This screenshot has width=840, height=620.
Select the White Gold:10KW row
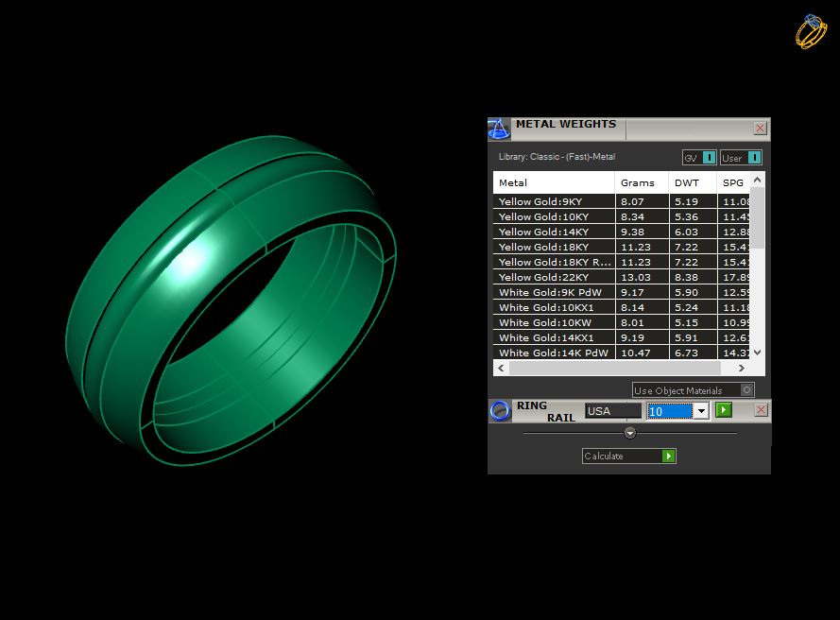(x=622, y=322)
